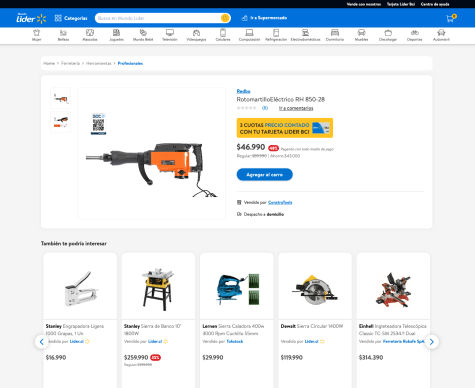Image resolution: width=475 pixels, height=388 pixels.
Task: Click the Despacho a domicilio text
Action: click(x=264, y=214)
